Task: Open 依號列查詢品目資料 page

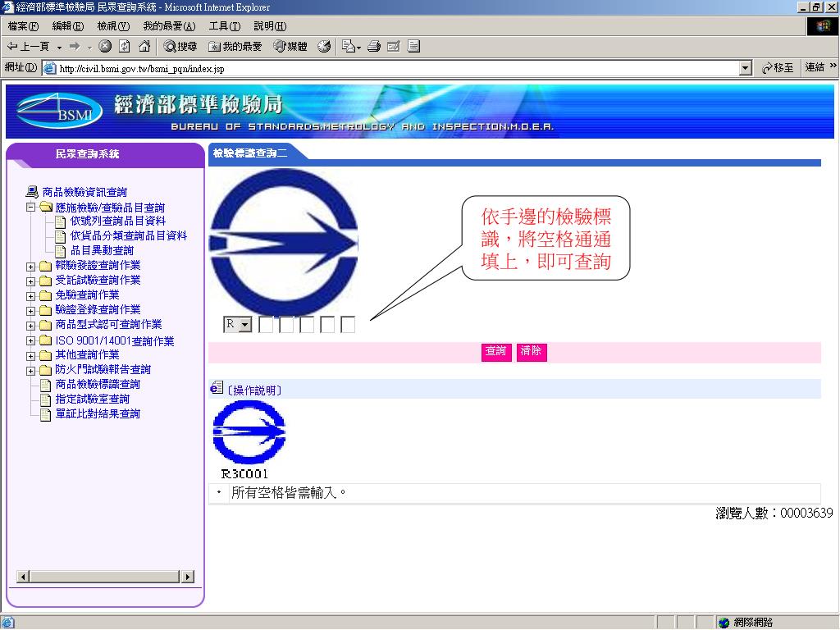Action: 117,221
